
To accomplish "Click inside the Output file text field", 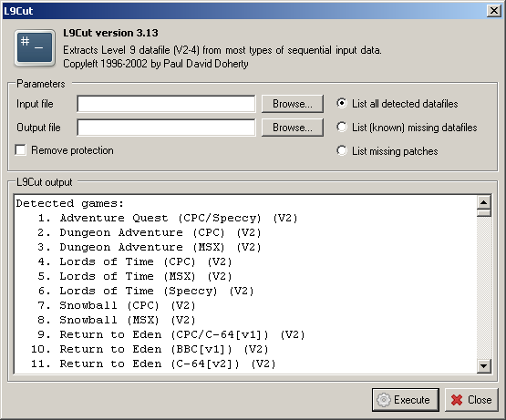I will [166, 128].
